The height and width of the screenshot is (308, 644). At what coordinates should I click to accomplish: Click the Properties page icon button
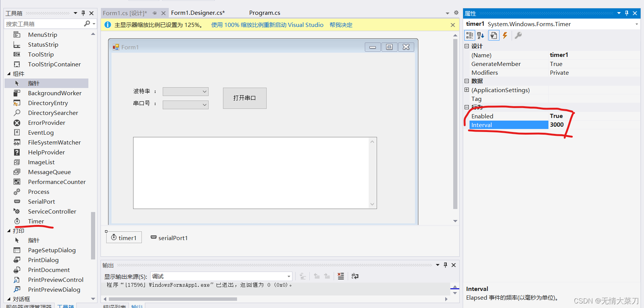[493, 36]
